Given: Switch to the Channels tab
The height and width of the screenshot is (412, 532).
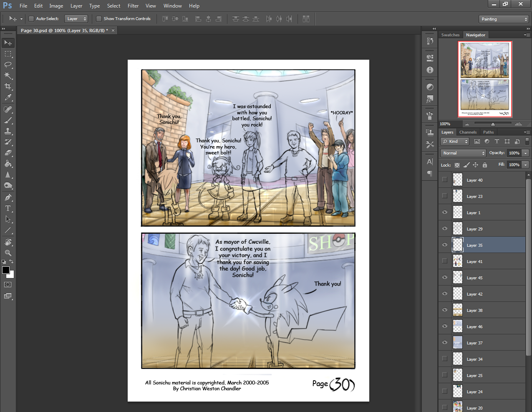Looking at the screenshot, I should (468, 132).
